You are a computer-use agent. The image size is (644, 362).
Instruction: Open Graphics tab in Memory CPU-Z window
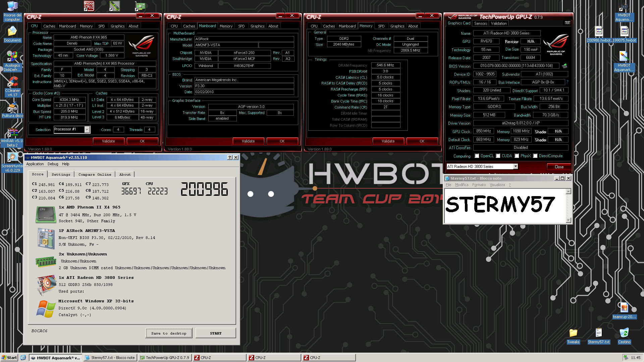[397, 26]
